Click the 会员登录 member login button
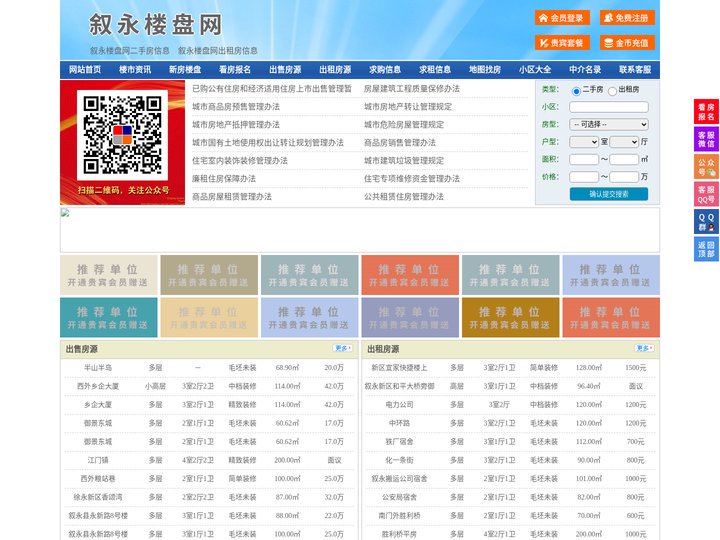 pyautogui.click(x=562, y=18)
